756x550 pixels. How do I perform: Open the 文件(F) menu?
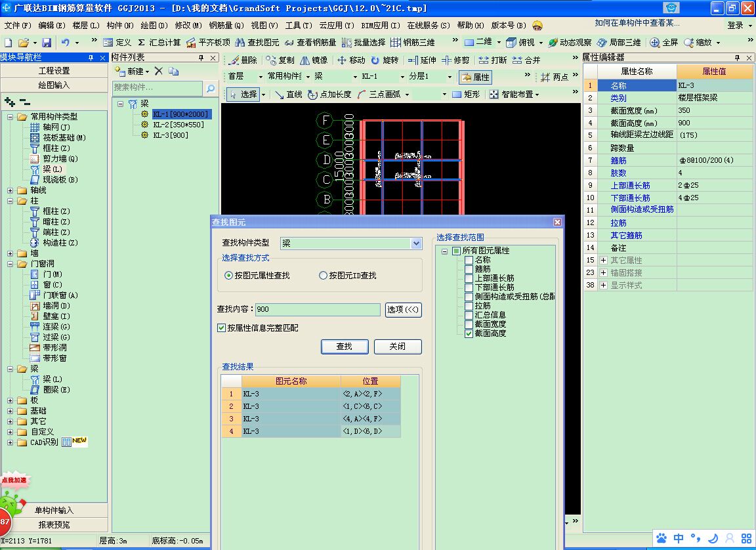point(17,25)
